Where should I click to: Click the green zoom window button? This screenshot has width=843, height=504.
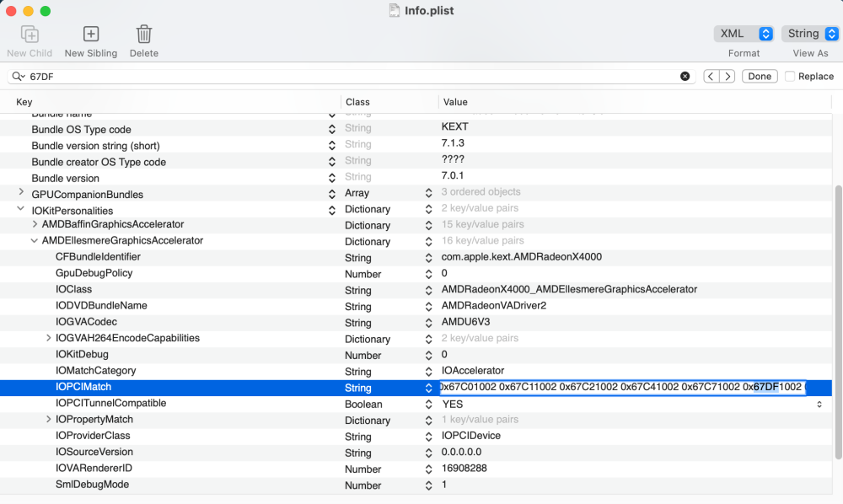46,11
